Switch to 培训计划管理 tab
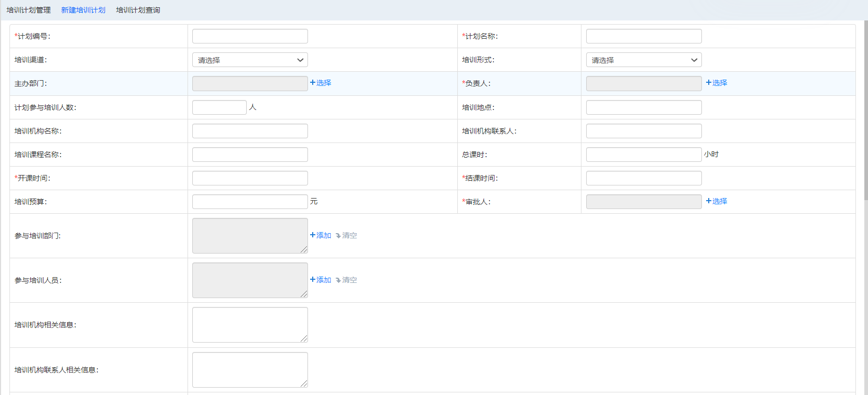The image size is (868, 395). tap(29, 10)
